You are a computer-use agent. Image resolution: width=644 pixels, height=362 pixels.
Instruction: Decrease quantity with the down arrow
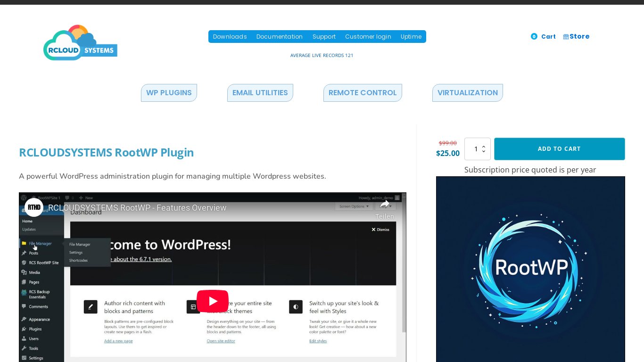tap(484, 151)
